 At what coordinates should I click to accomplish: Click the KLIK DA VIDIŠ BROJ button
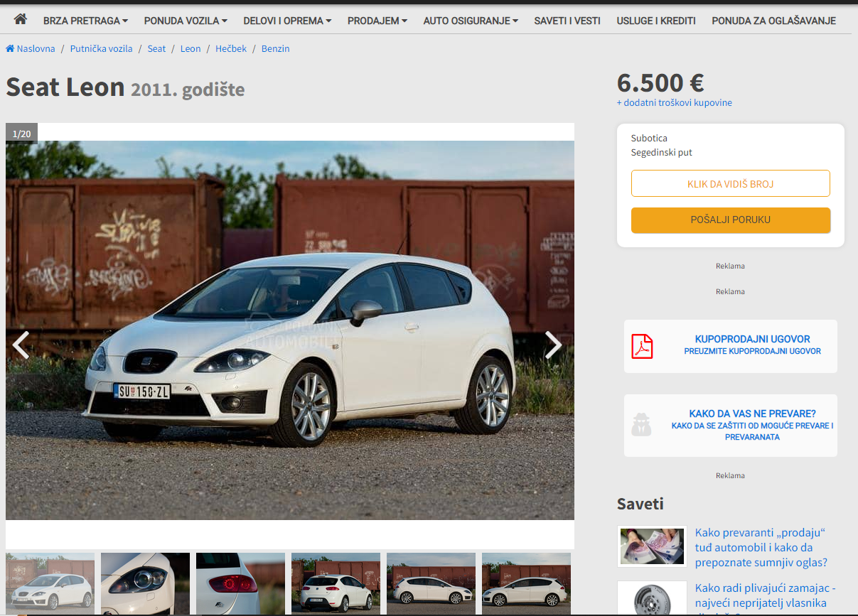click(731, 183)
